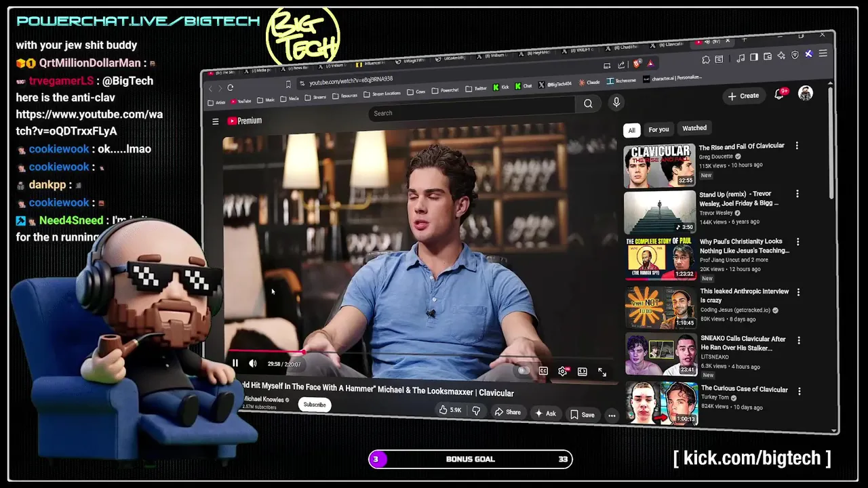Open The Rise and Fall Of Clavicular thumbnail
Image resolution: width=868 pixels, height=488 pixels.
(660, 165)
